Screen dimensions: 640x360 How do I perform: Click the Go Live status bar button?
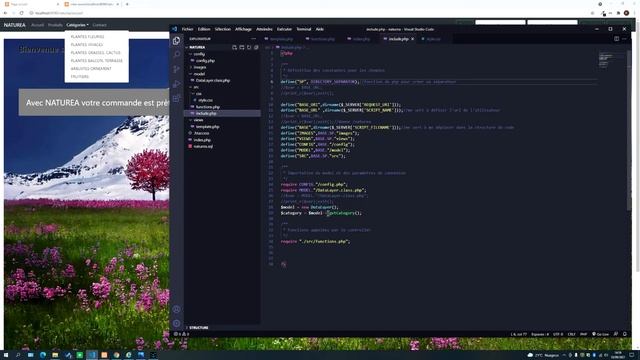coord(600,334)
